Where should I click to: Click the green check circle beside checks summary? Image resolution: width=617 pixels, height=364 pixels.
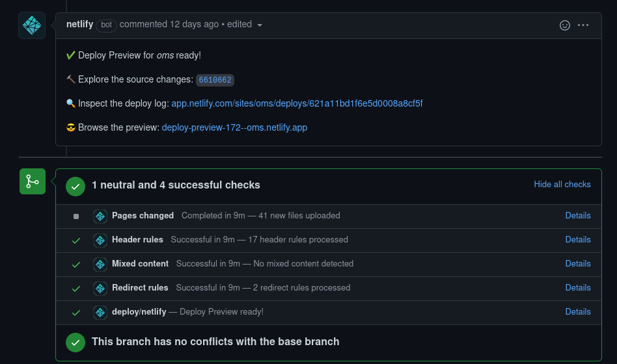[75, 187]
